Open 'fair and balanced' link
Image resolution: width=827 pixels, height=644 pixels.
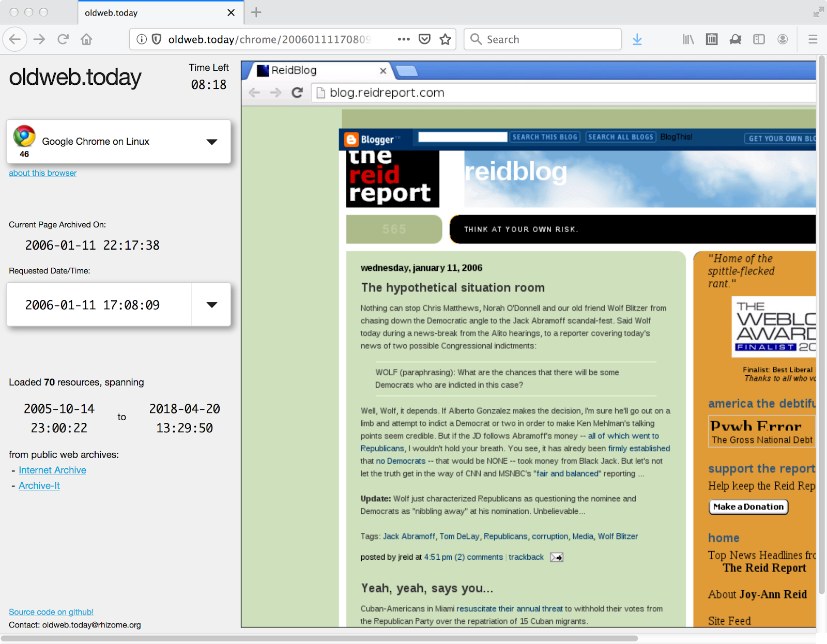(x=568, y=473)
